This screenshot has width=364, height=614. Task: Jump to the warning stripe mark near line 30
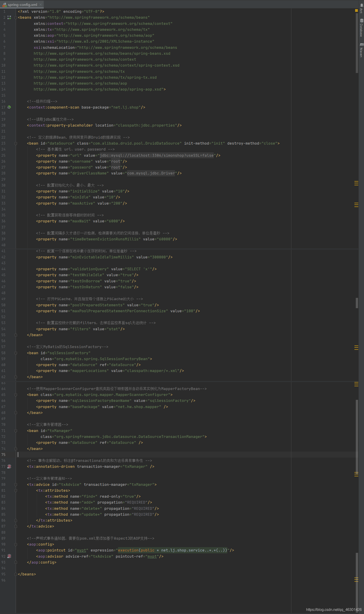click(356, 183)
